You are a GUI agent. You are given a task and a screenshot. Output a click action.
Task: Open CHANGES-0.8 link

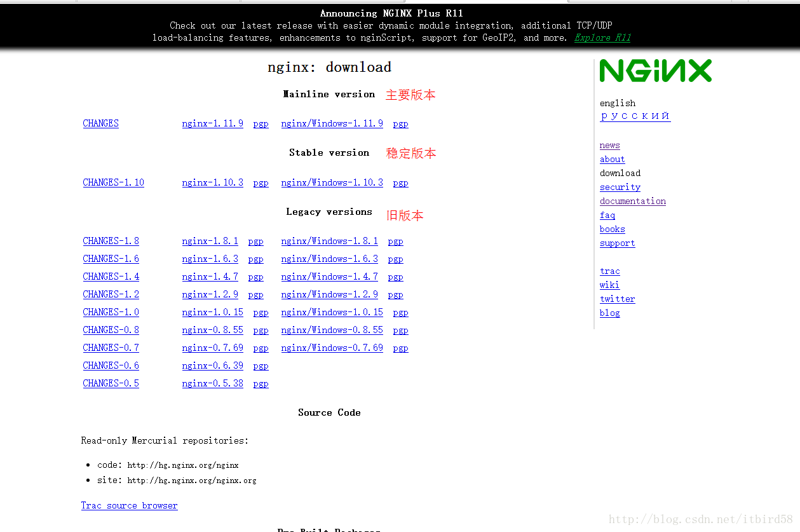click(x=111, y=330)
